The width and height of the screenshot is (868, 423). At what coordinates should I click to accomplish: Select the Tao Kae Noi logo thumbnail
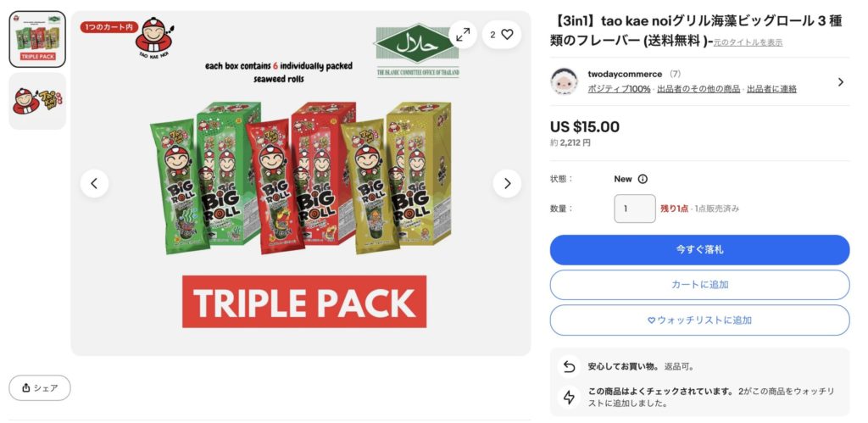(x=37, y=102)
